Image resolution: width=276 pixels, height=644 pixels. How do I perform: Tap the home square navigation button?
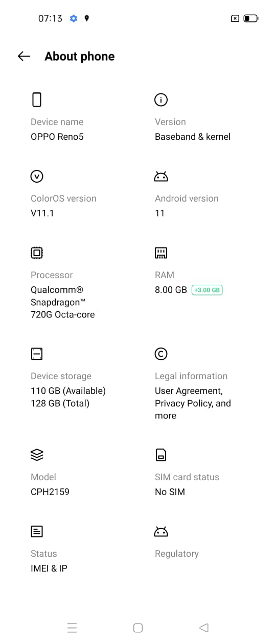(138, 628)
